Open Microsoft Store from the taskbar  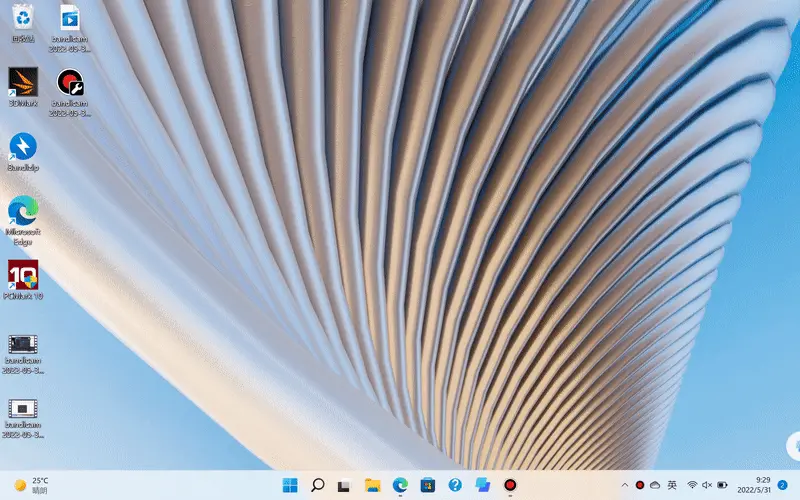[427, 485]
